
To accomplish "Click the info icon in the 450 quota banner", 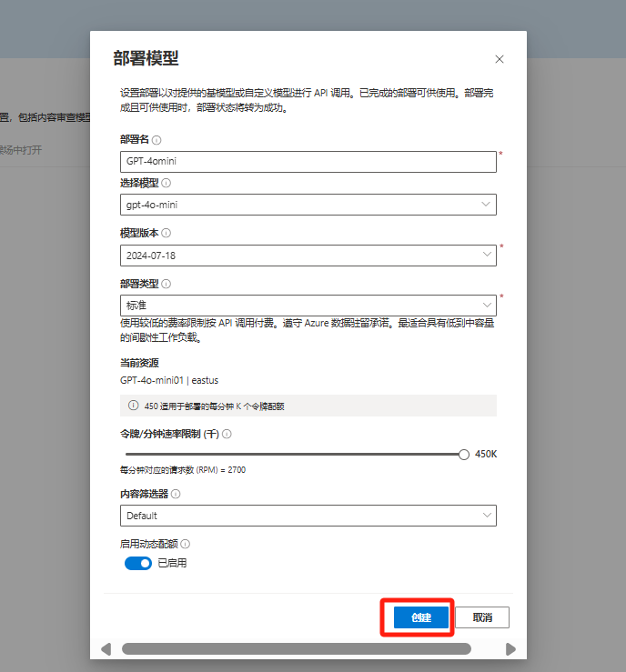I will [x=133, y=406].
